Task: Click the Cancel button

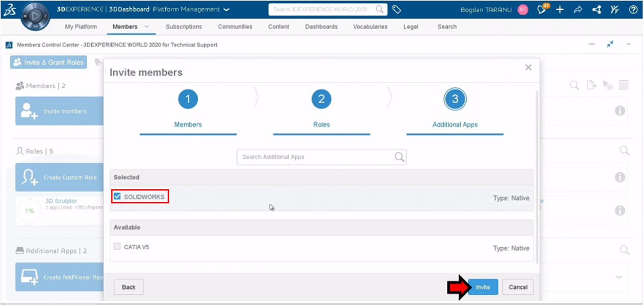Action: [518, 287]
